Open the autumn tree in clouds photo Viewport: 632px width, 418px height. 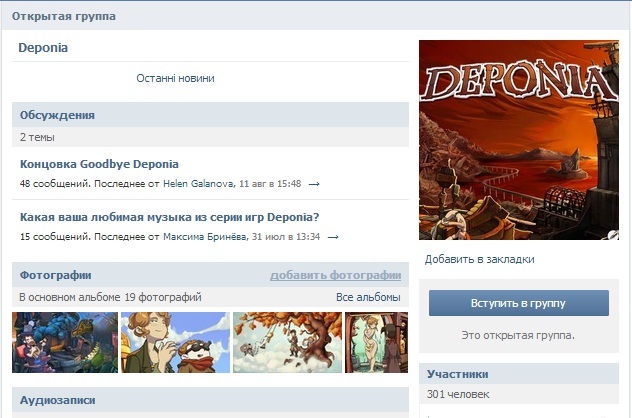[287, 342]
